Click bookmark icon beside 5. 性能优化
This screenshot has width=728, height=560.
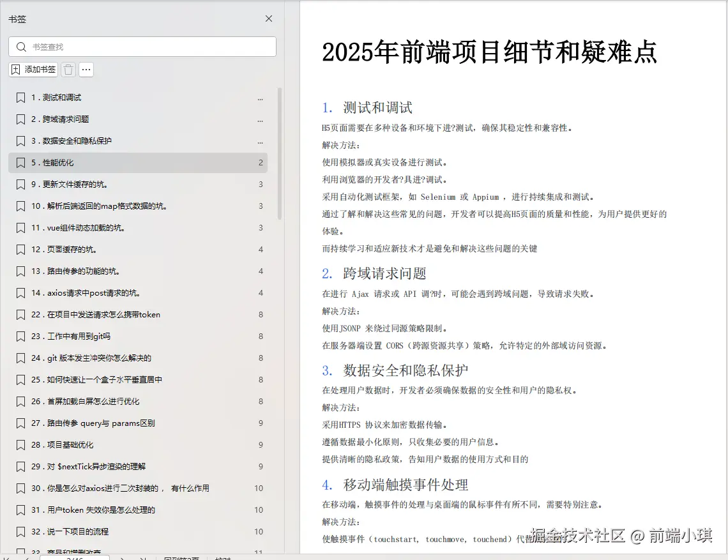[x=20, y=163]
